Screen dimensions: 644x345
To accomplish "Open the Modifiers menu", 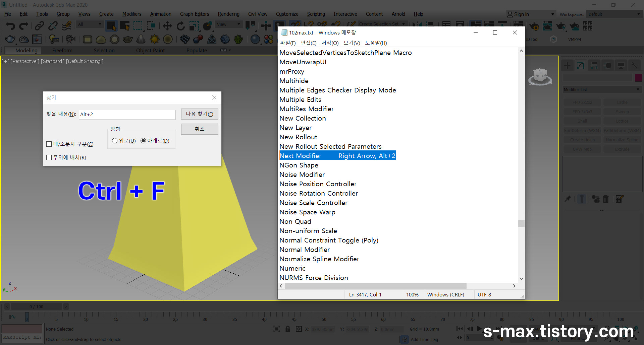I will pyautogui.click(x=132, y=14).
